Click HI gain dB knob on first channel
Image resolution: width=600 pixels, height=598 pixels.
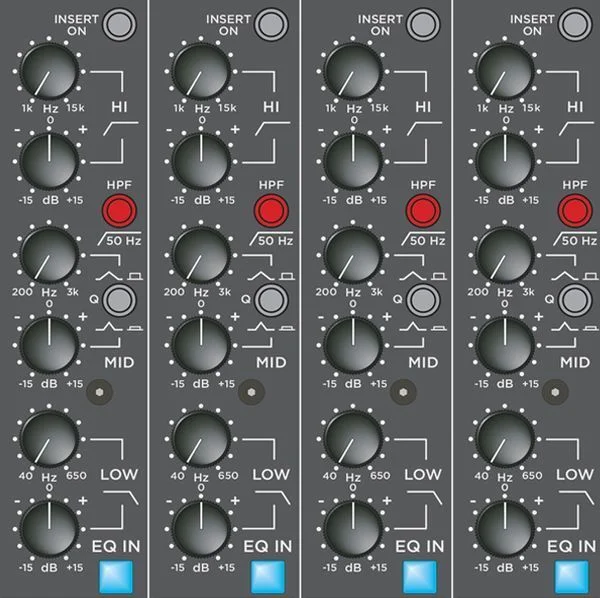coord(49,161)
